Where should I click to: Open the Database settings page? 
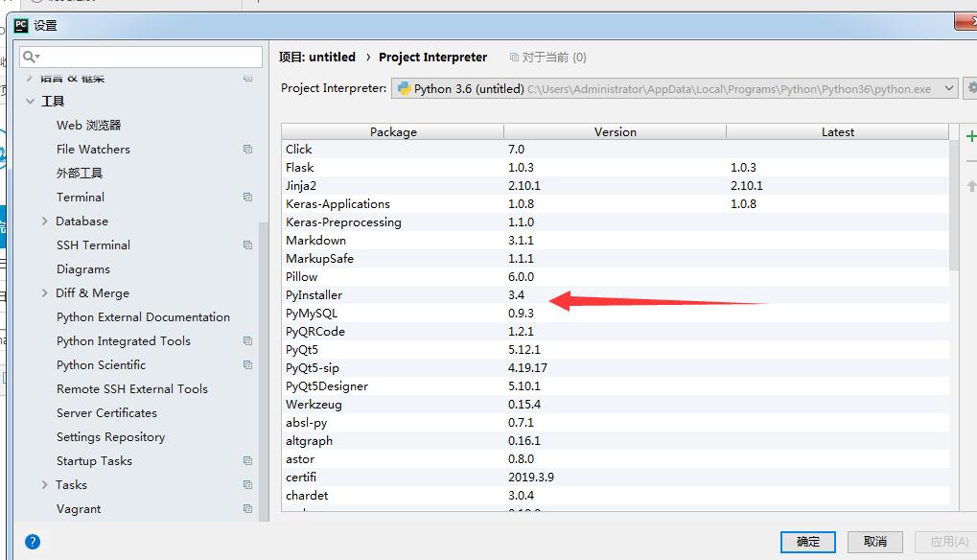tap(81, 222)
